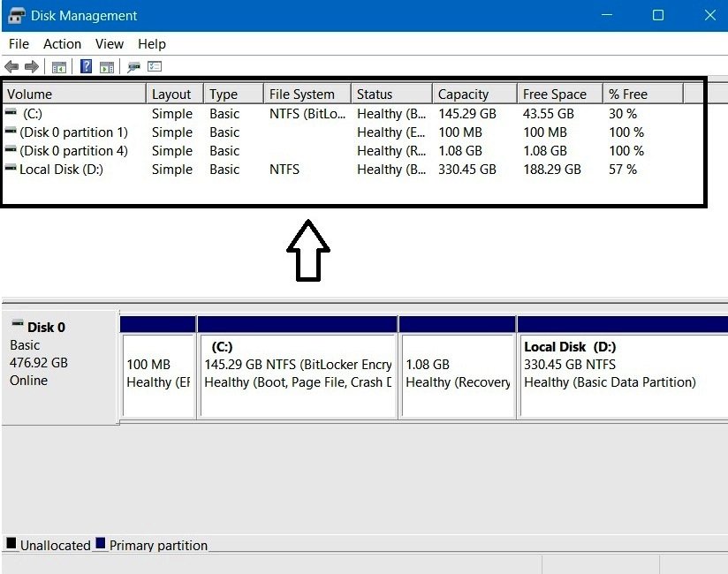Click the drive icon beside Local Disk (D:)
Viewport: 728px width, 574px height.
11,168
